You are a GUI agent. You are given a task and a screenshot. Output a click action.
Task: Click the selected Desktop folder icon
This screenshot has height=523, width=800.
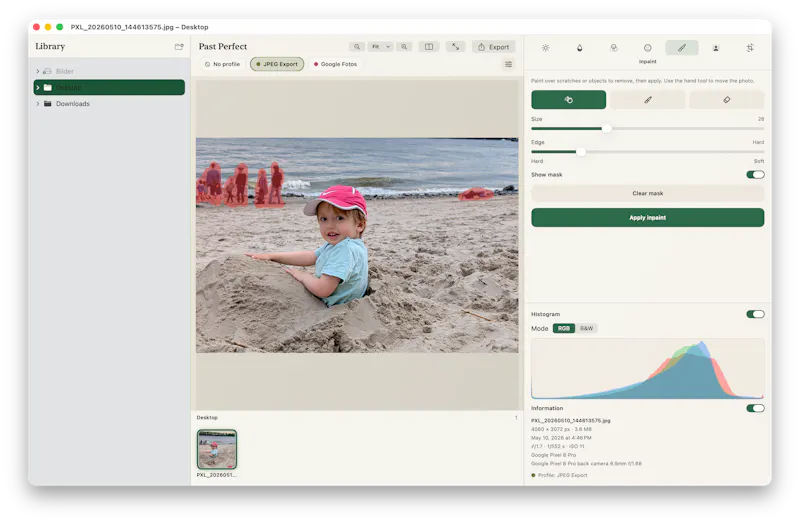point(47,87)
